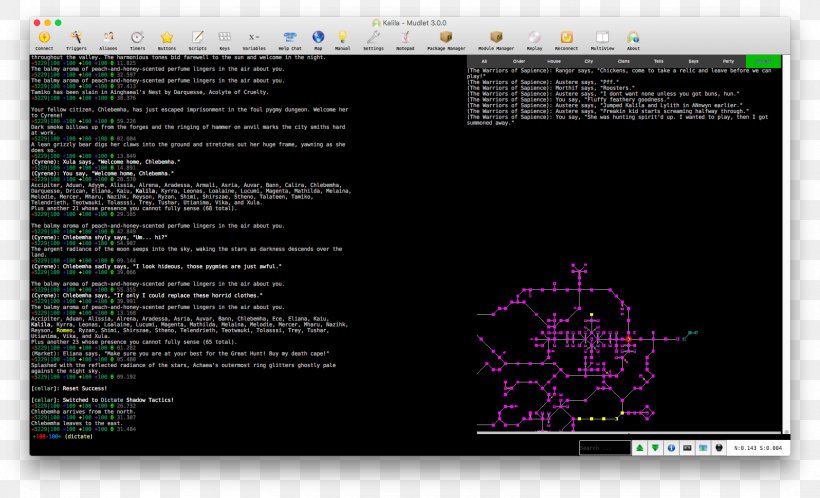
Task: Open the Aliases editor
Action: [x=108, y=40]
